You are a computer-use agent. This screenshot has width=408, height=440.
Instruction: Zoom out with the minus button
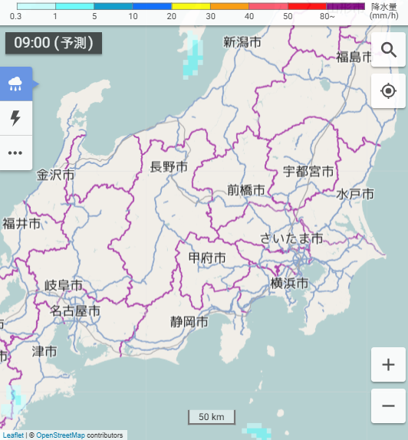(388, 406)
